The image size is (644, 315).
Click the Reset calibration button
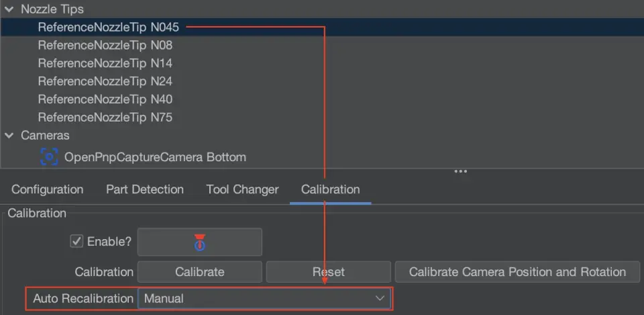(328, 272)
